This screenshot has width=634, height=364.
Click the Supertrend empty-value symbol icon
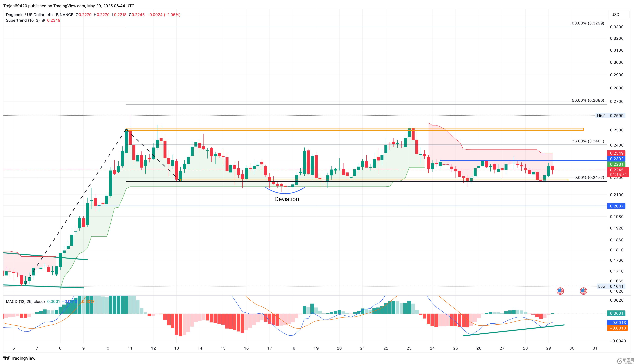pyautogui.click(x=43, y=21)
